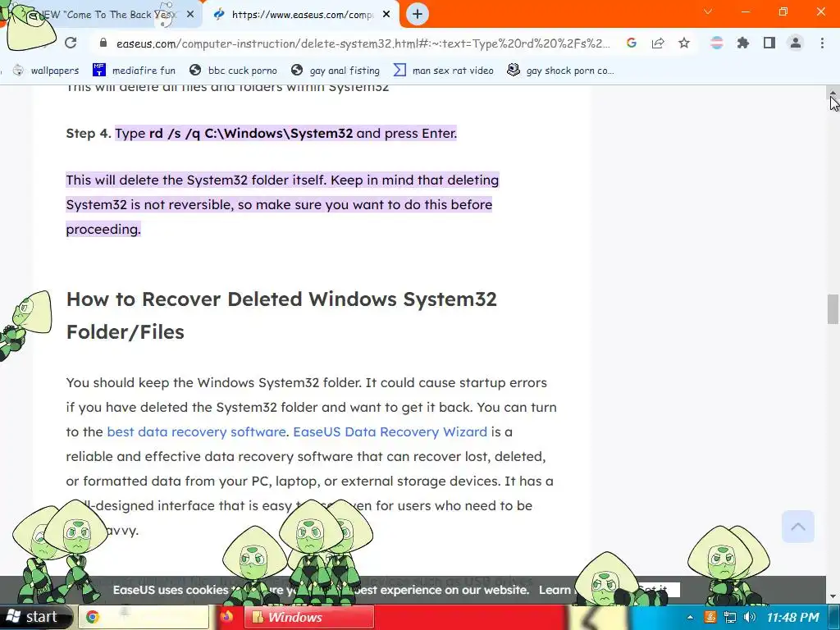Open the Chrome profile avatar menu
The image size is (840, 630).
pyautogui.click(x=796, y=43)
